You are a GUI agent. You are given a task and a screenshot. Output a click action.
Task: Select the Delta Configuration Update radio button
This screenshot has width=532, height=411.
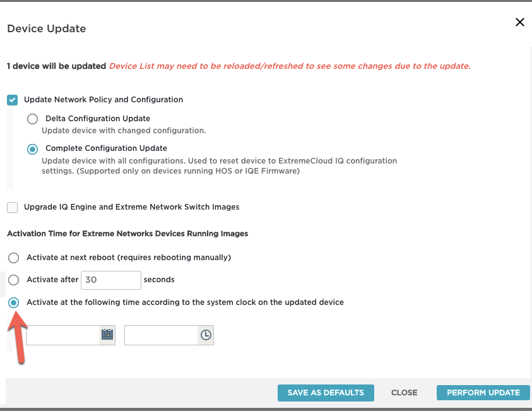[x=33, y=119]
